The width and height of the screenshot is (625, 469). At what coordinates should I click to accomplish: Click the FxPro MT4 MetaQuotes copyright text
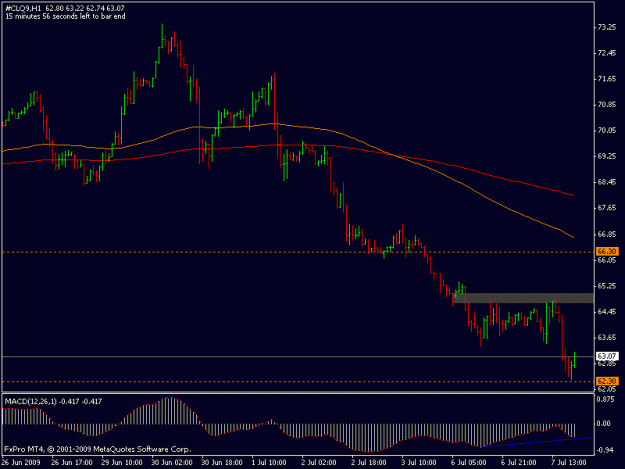pos(98,449)
